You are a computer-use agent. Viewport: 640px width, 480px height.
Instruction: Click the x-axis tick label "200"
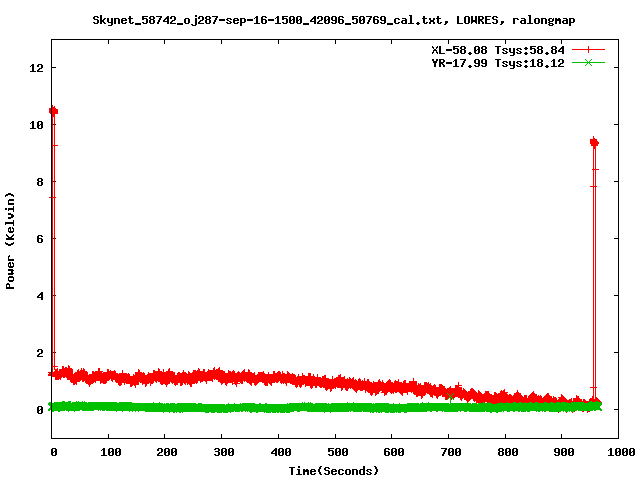pyautogui.click(x=167, y=452)
